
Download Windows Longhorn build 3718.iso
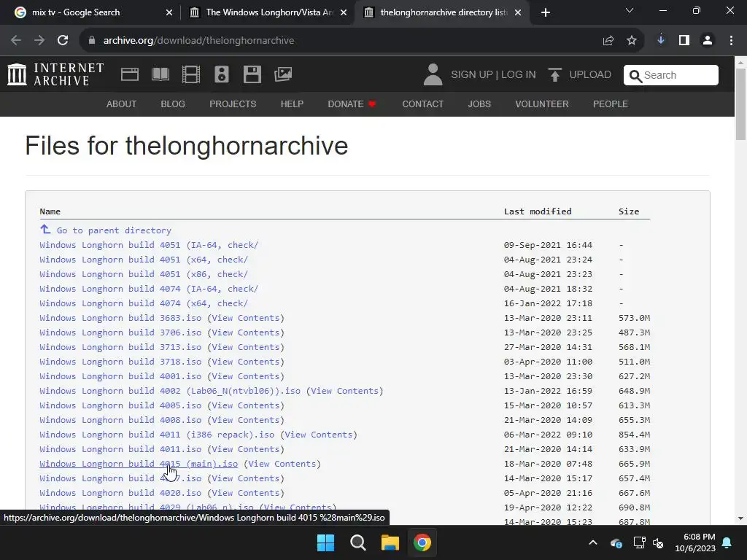coord(120,362)
